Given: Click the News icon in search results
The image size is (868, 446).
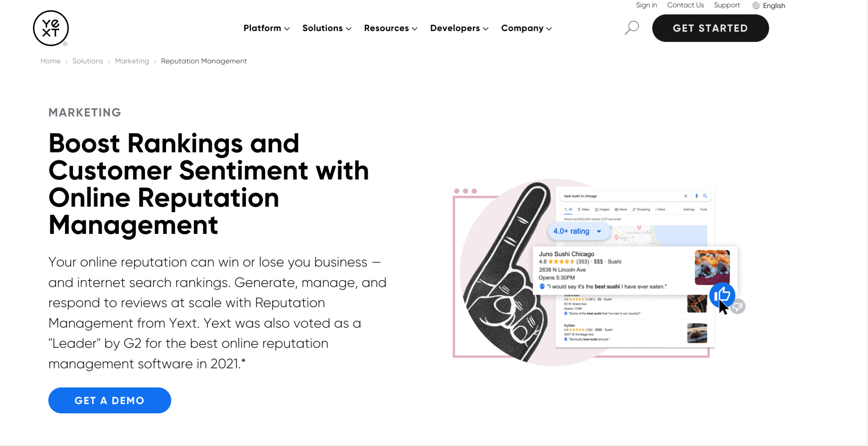Looking at the screenshot, I should (616, 209).
